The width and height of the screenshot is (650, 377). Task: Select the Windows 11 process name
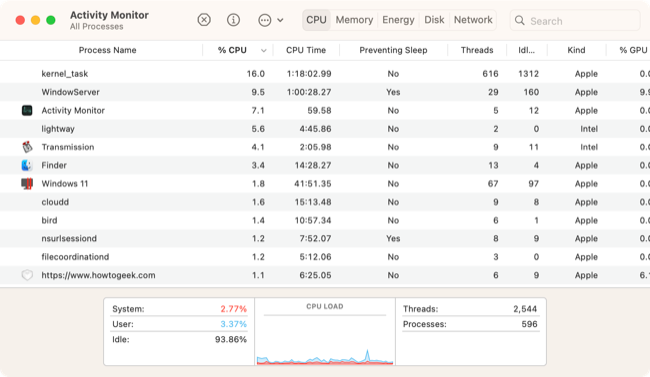click(65, 183)
